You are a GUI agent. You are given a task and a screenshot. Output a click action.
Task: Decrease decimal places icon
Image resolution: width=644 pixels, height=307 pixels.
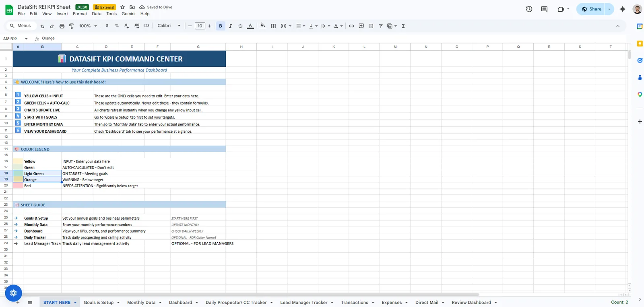pyautogui.click(x=126, y=26)
